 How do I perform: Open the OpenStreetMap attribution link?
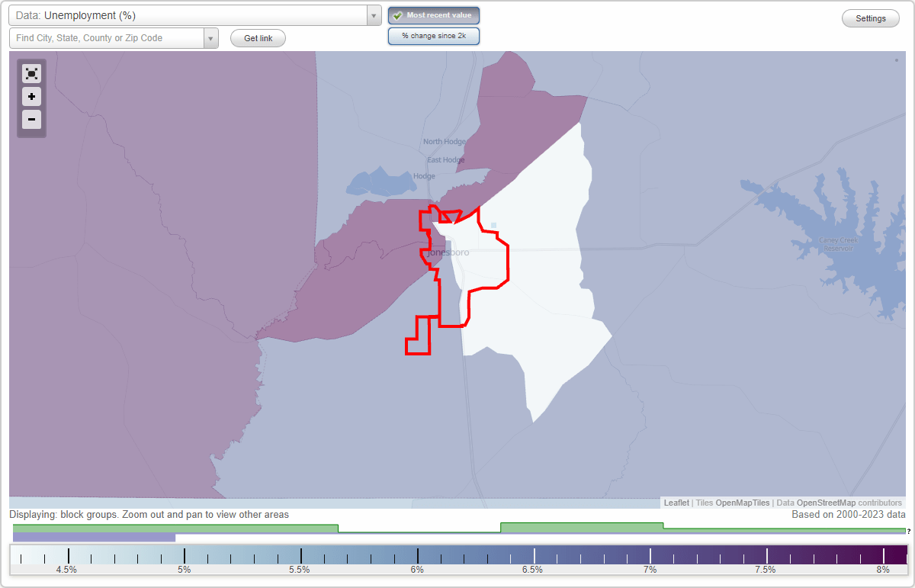[x=826, y=503]
